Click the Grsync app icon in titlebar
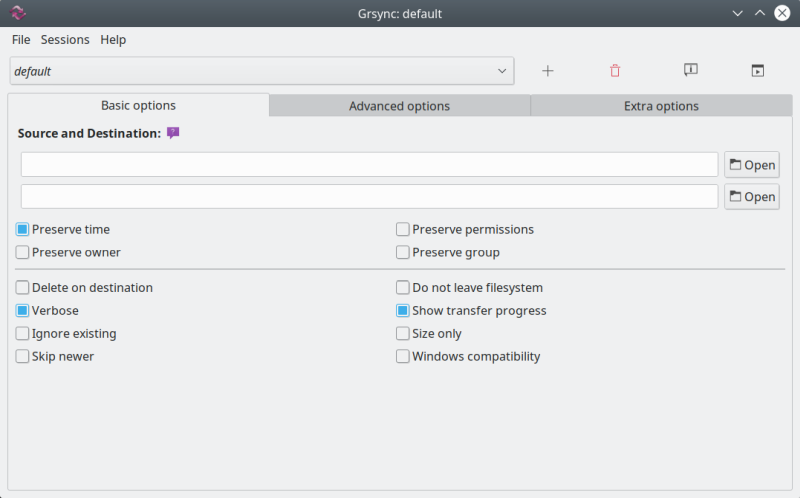The height and width of the screenshot is (498, 800). 18,14
